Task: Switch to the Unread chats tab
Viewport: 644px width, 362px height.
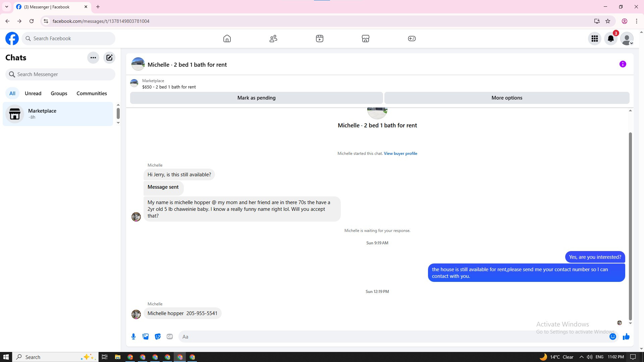Action: tap(33, 94)
